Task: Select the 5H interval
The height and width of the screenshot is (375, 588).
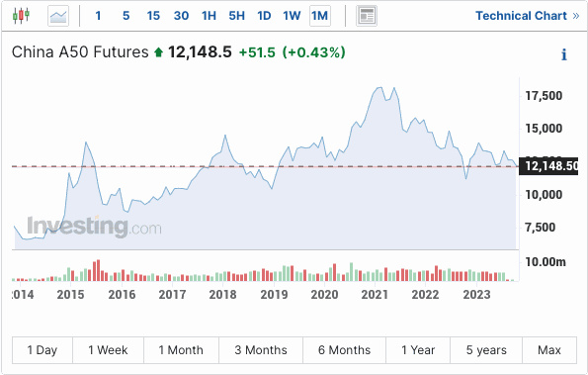Action: tap(236, 16)
